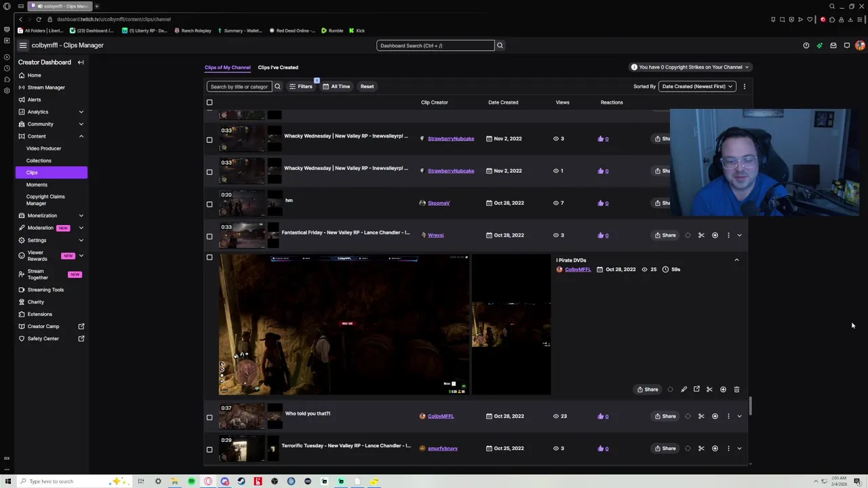Open the user avatar menu in top right

coord(860,45)
